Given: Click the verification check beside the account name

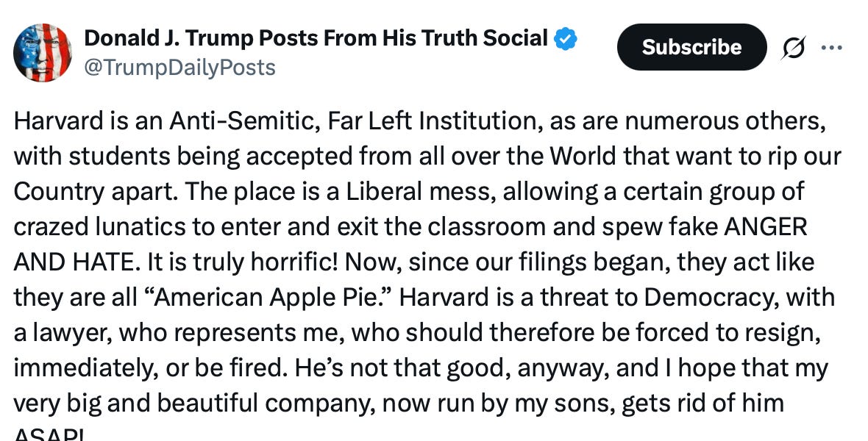Looking at the screenshot, I should pos(565,37).
